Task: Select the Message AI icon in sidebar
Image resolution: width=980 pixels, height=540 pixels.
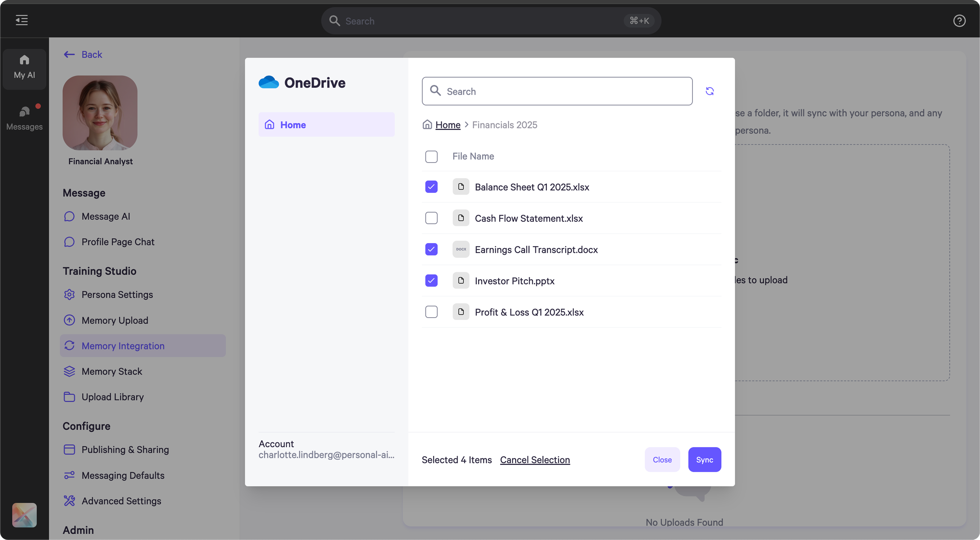Action: 69,216
